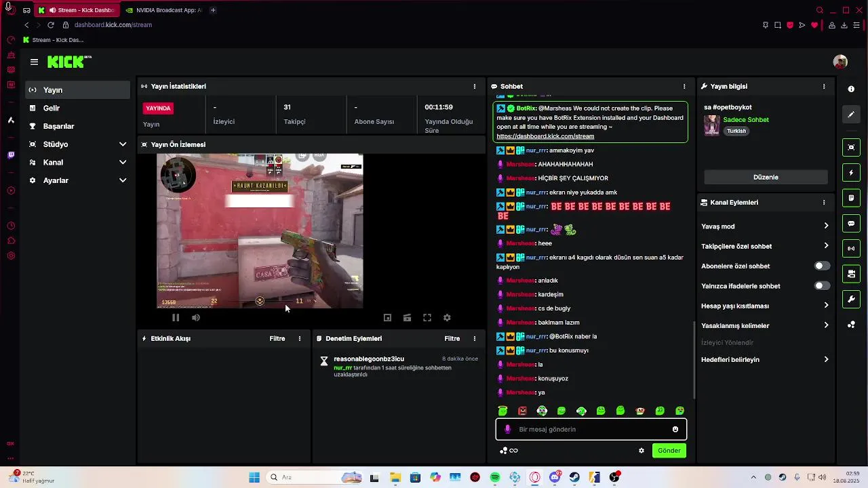Open Spotify from the taskbar

tap(495, 478)
